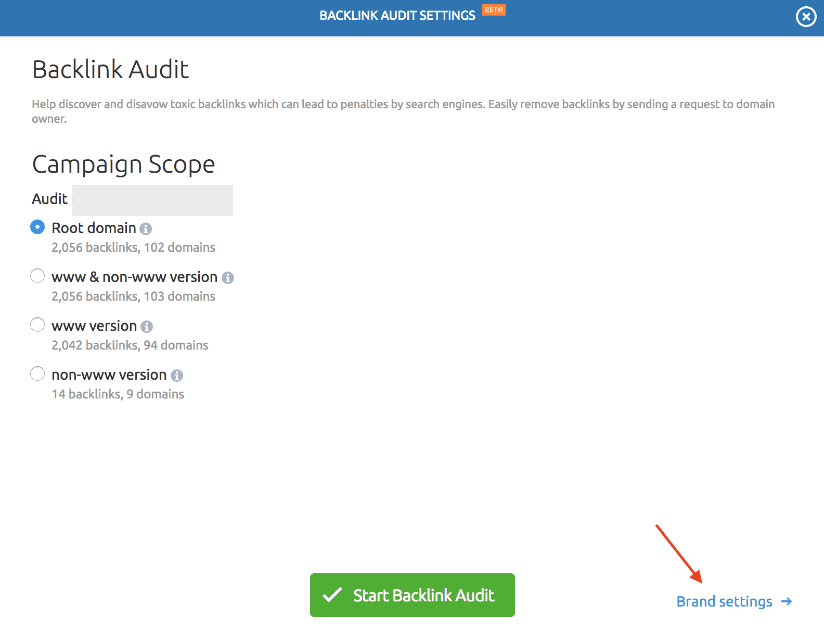The height and width of the screenshot is (644, 824).
Task: Click the 'Root domain' option label
Action: pyautogui.click(x=94, y=228)
